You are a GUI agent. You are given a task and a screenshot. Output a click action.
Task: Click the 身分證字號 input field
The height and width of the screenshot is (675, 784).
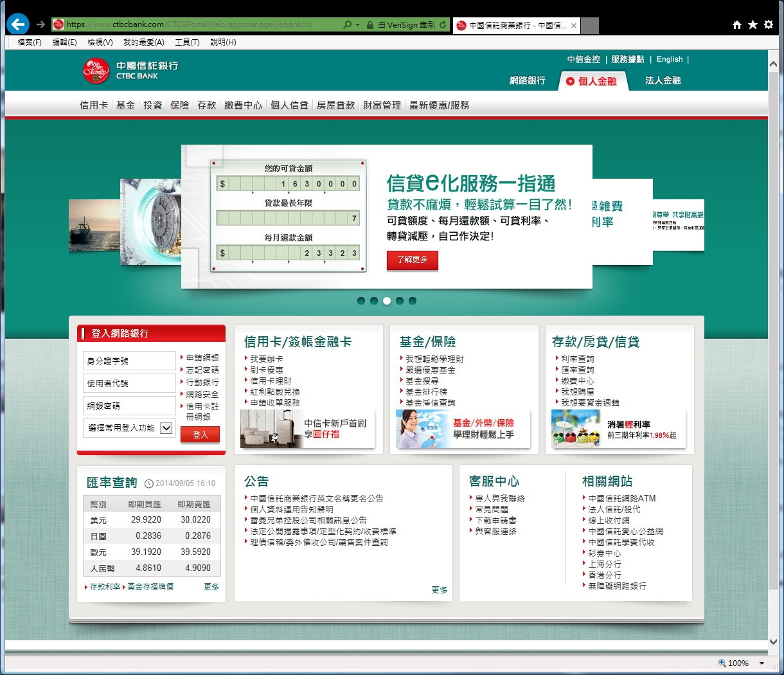(x=129, y=361)
